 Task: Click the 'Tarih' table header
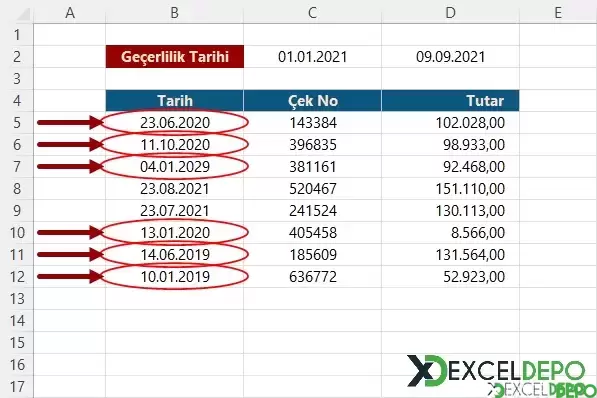(175, 101)
